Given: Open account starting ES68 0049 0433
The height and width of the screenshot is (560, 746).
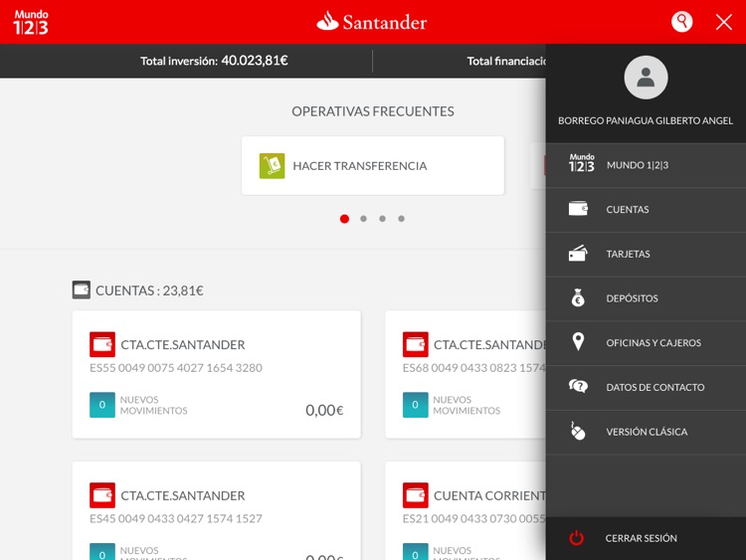Looking at the screenshot, I should pyautogui.click(x=466, y=374).
